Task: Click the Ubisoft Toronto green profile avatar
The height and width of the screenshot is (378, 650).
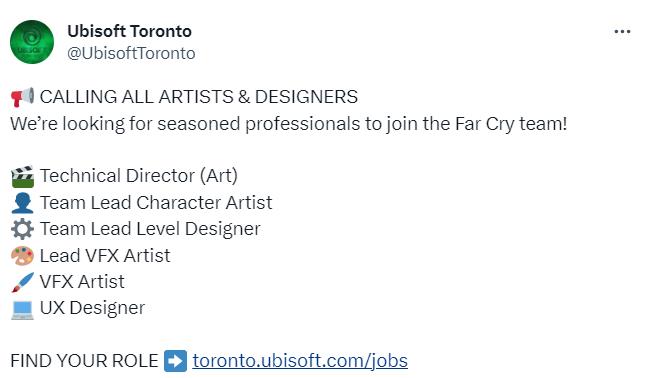Action: point(32,42)
